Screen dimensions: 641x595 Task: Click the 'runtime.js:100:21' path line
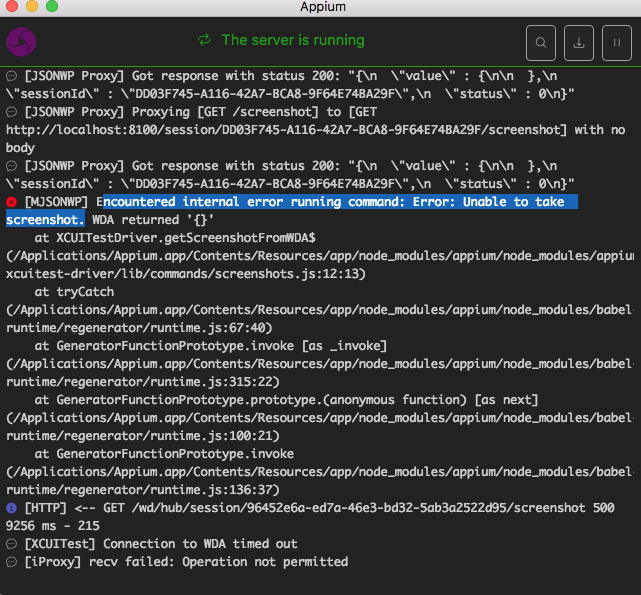pos(143,436)
